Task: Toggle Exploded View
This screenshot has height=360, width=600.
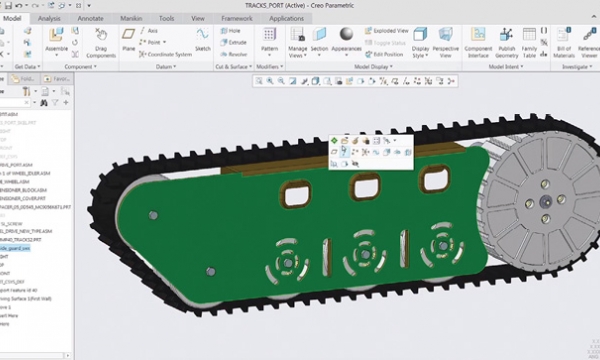Action: (386, 31)
